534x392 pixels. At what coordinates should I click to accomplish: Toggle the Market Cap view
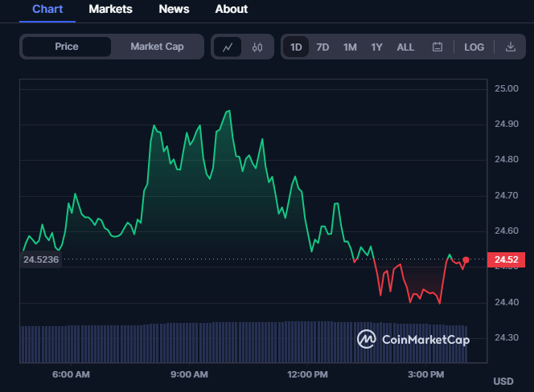pos(157,47)
